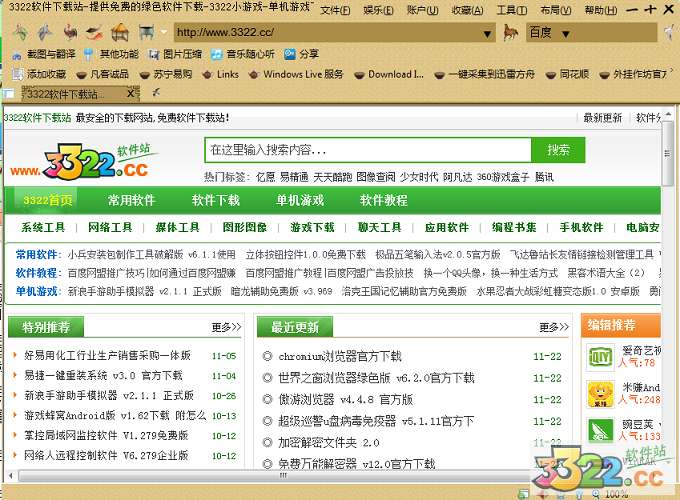
Task: Click the pavilion home icon in the toolbar
Action: click(x=120, y=33)
